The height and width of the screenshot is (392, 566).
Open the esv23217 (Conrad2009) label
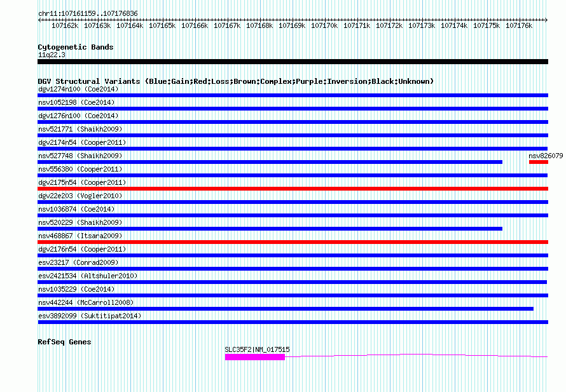tap(78, 262)
